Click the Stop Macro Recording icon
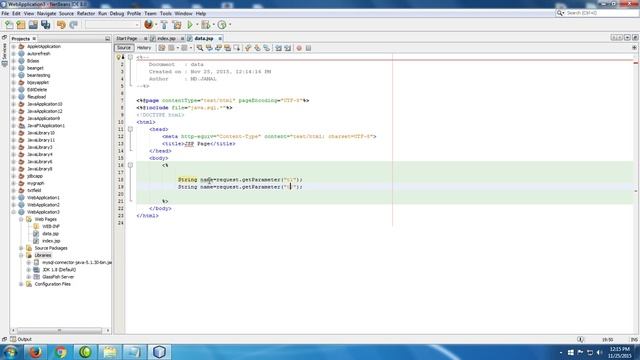The height and width of the screenshot is (360, 640). click(x=308, y=48)
